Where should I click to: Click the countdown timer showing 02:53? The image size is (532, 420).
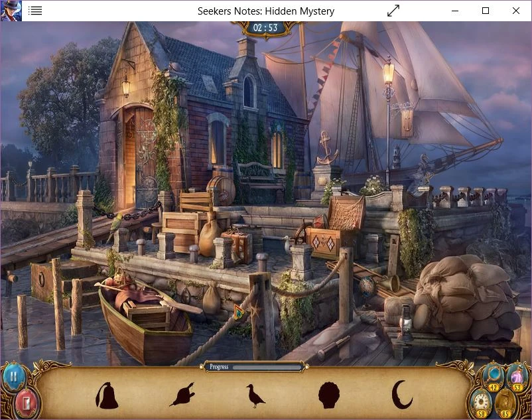(264, 28)
